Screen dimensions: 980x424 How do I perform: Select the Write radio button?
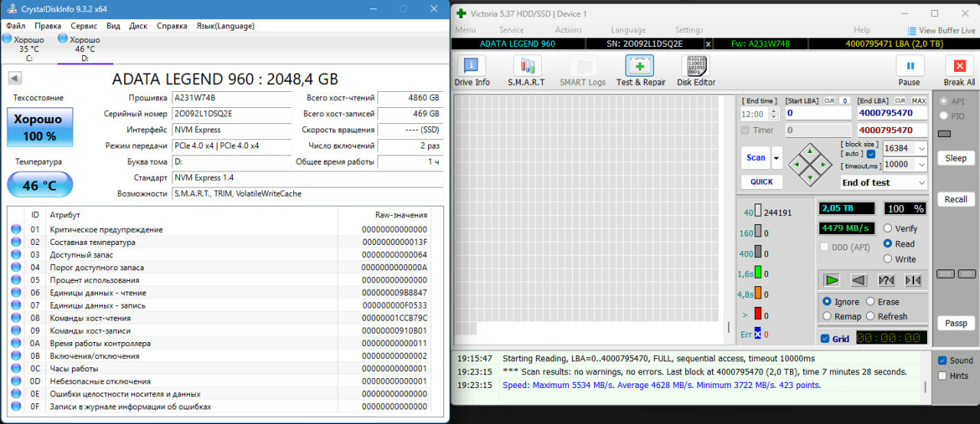click(888, 259)
